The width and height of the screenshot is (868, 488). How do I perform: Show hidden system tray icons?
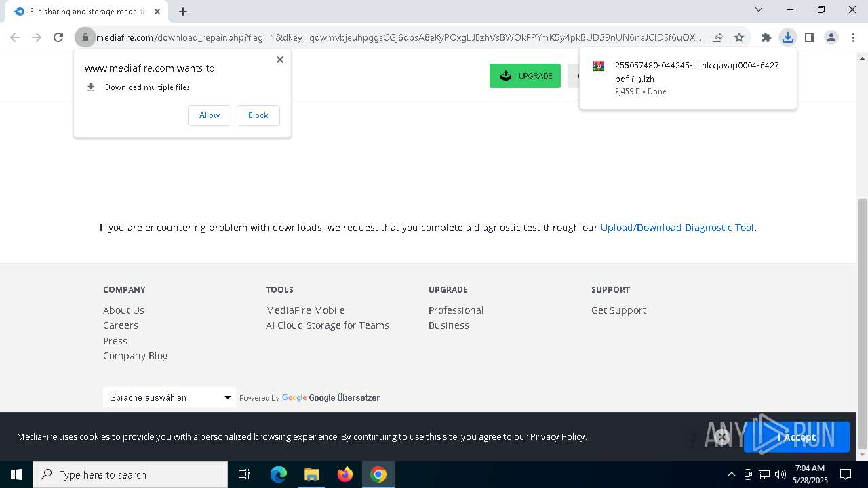point(731,474)
